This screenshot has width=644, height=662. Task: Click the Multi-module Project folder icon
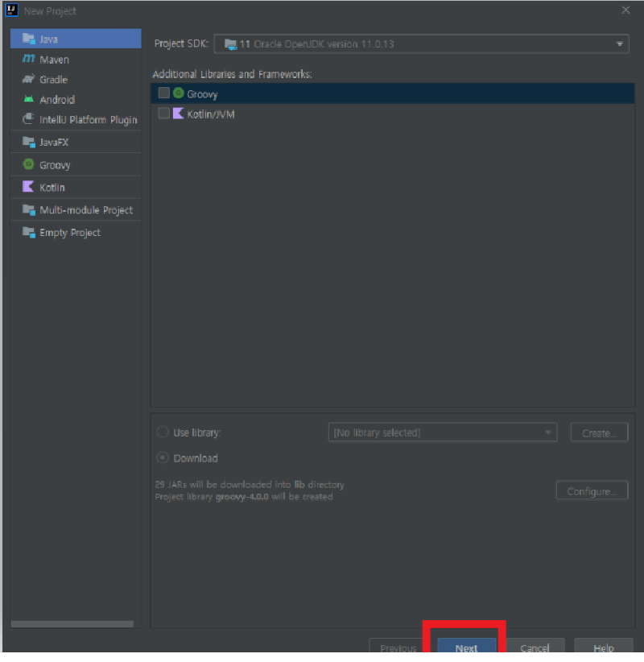29,209
